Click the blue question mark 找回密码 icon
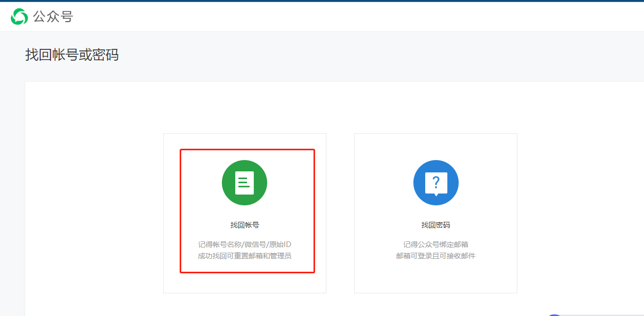644x316 pixels. (436, 183)
